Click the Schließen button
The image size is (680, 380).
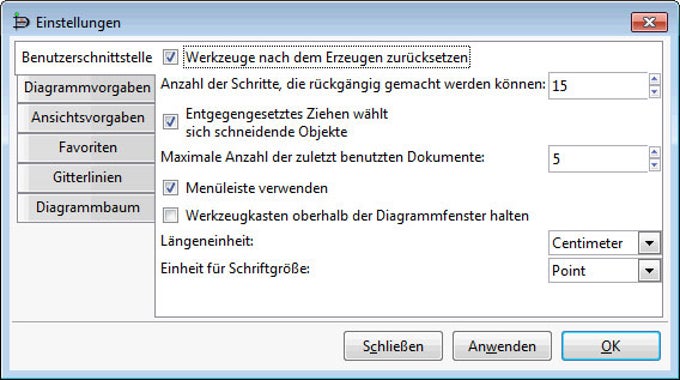click(393, 346)
